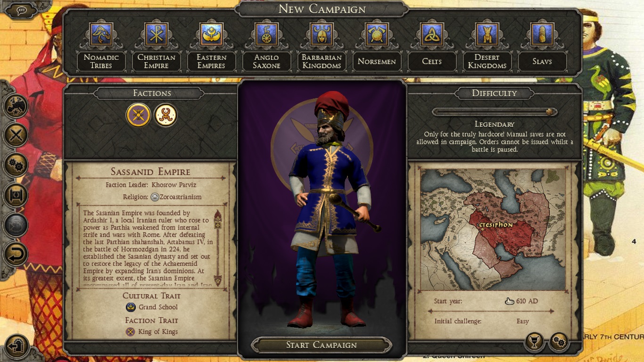
Task: Select the second faction emblem
Action: click(x=166, y=115)
